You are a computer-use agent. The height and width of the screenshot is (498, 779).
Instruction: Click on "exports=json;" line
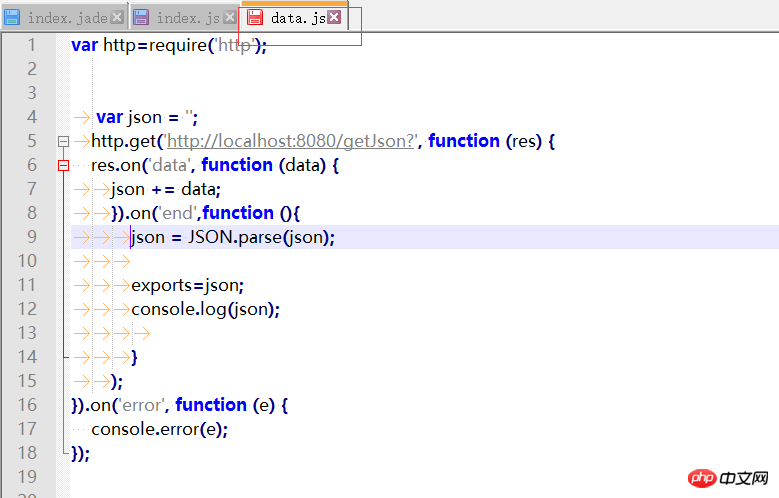188,285
